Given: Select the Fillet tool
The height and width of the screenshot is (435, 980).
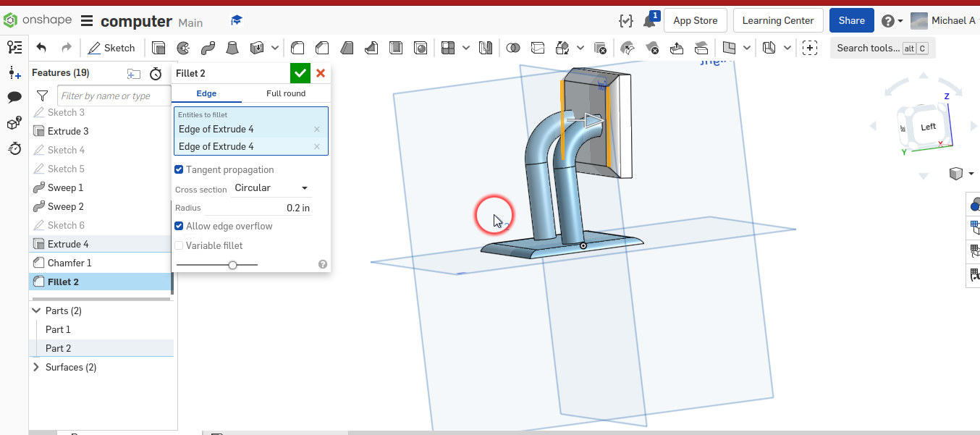Looking at the screenshot, I should pyautogui.click(x=297, y=48).
